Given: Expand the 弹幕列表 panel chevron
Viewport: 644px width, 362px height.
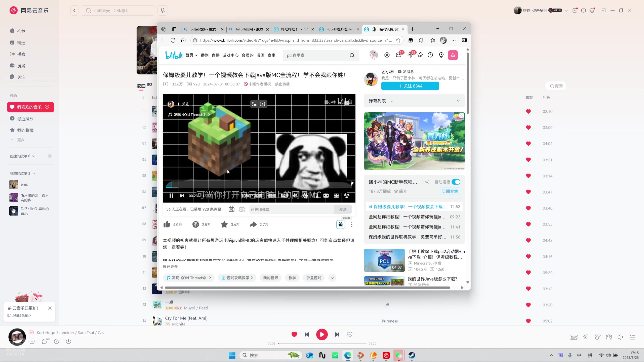Looking at the screenshot, I should tap(458, 101).
